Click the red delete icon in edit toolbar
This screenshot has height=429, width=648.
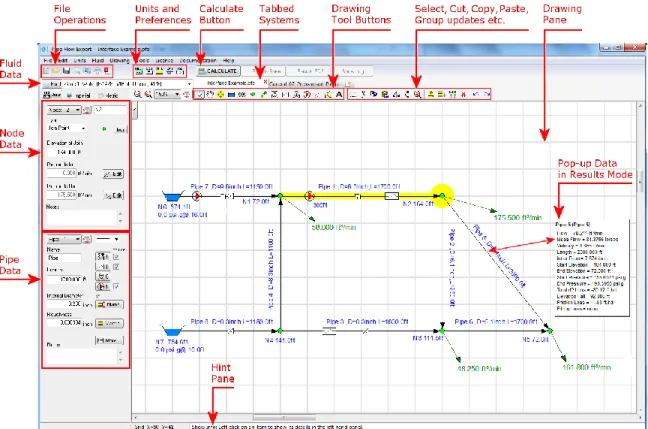pyautogui.click(x=464, y=95)
